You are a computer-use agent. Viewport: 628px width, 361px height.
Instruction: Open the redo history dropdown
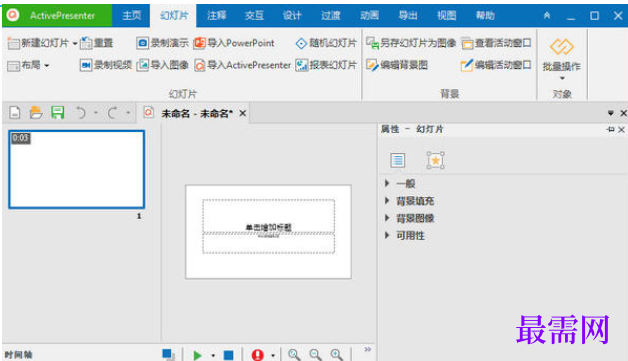tap(128, 113)
